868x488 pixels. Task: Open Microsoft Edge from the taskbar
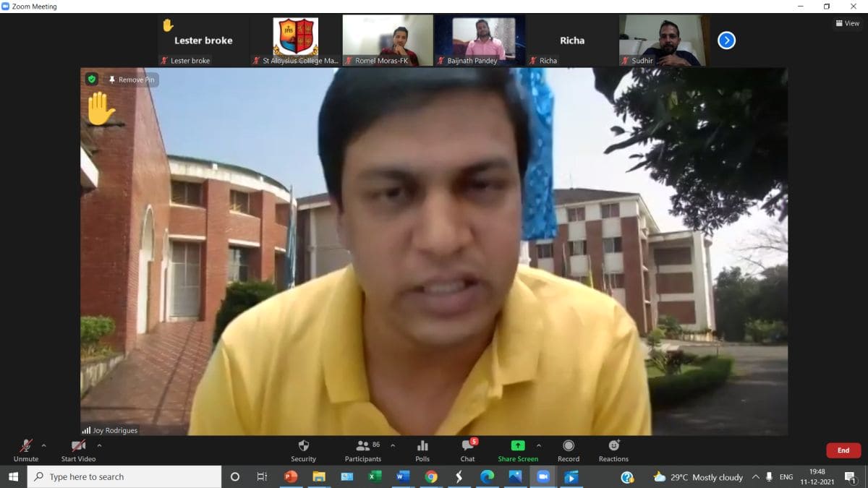pos(487,476)
